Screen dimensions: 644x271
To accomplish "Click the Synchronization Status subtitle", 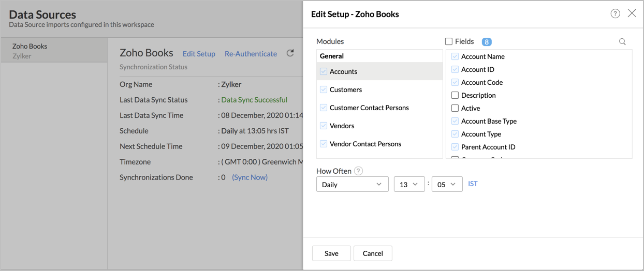I will click(x=153, y=67).
